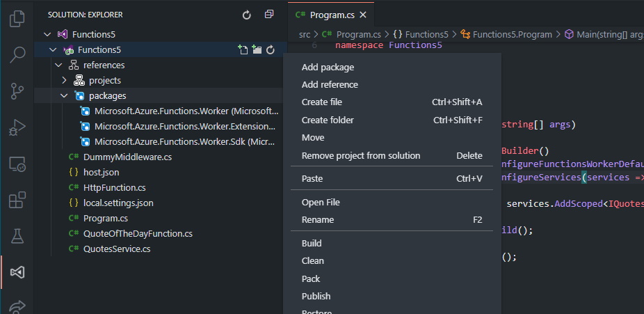Open the Explorer view in activity bar
The image size is (644, 314).
(x=17, y=19)
